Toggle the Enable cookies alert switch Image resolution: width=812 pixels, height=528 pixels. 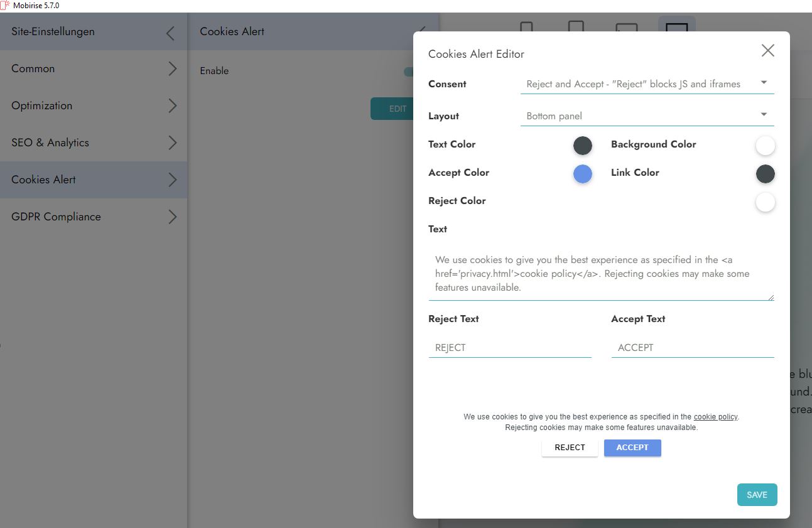[x=409, y=72]
